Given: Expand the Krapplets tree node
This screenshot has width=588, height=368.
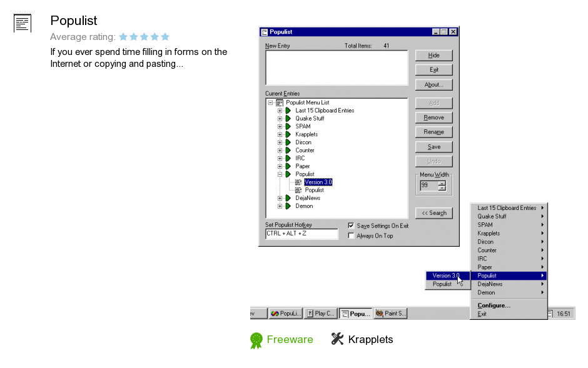Looking at the screenshot, I should click(x=280, y=134).
